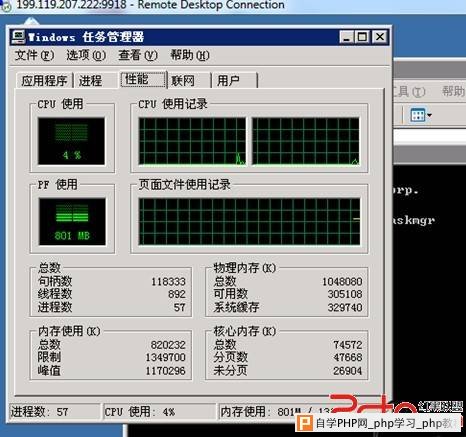Image resolution: width=466 pixels, height=437 pixels.
Task: Click physical memory total 1048080
Action: tap(342, 282)
